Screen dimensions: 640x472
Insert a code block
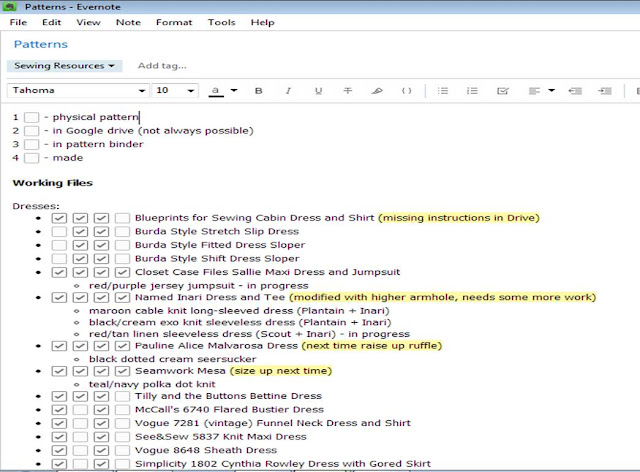click(x=407, y=91)
